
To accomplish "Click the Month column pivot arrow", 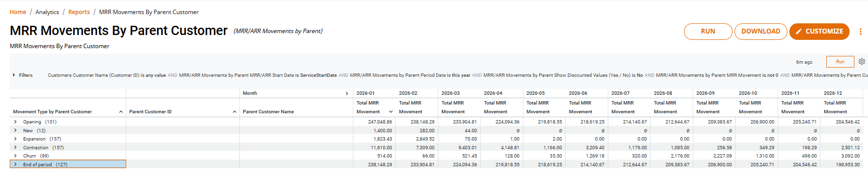I will coord(347,93).
